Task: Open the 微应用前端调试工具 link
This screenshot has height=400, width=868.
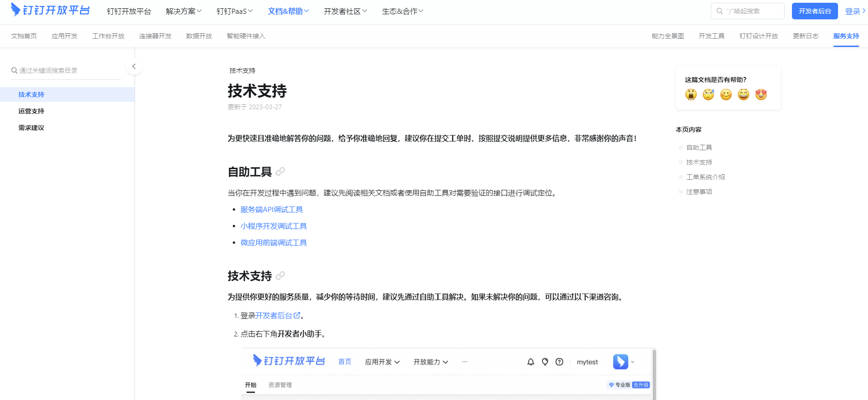Action: tap(274, 242)
